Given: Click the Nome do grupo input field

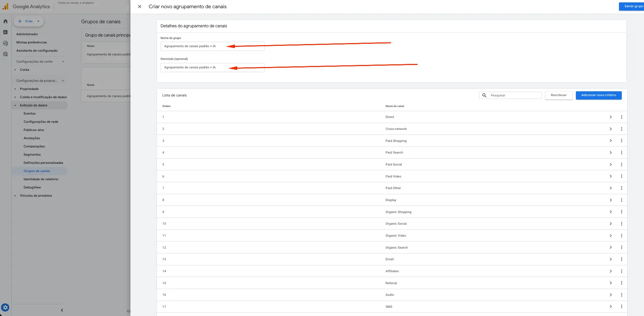Looking at the screenshot, I should tap(212, 46).
